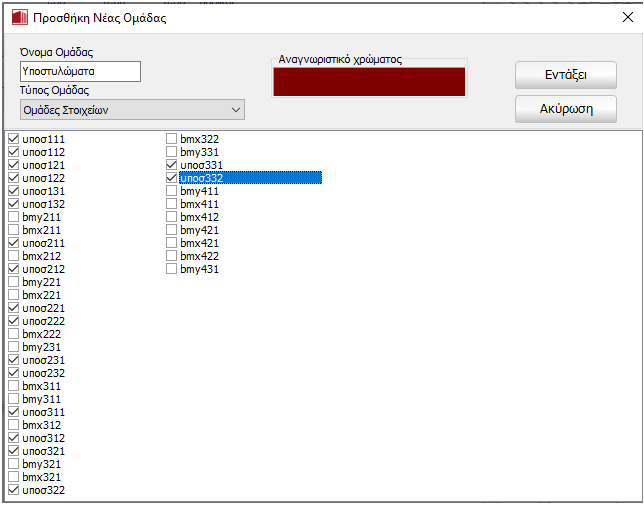This screenshot has width=644, height=506.
Task: Click the red app icon in title bar
Action: coord(18,17)
